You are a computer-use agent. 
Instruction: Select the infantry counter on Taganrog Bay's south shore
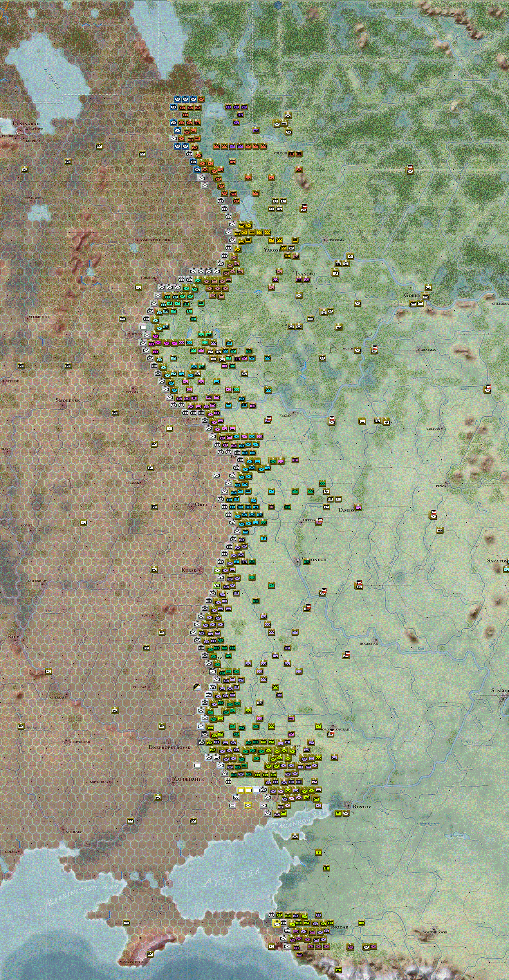pos(295,837)
